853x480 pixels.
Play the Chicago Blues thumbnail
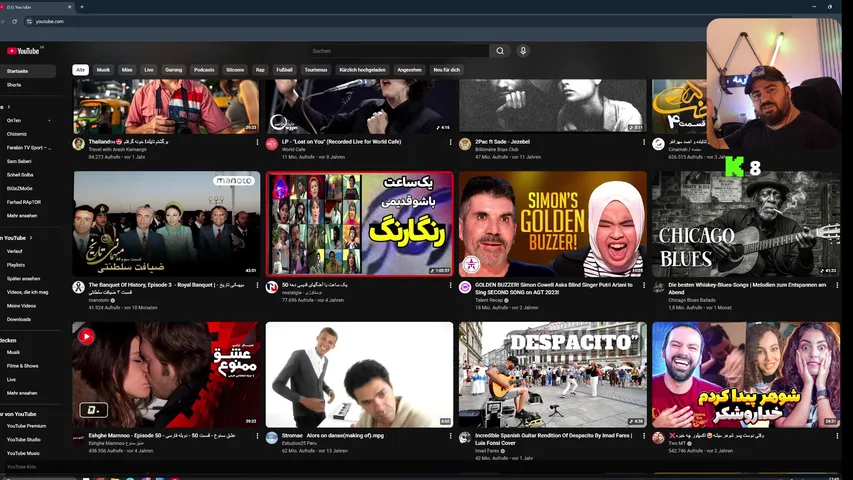746,224
